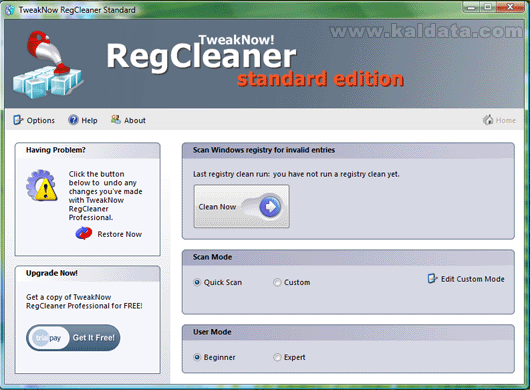Select the Expert user mode radio button
This screenshot has width=530, height=390.
277,357
